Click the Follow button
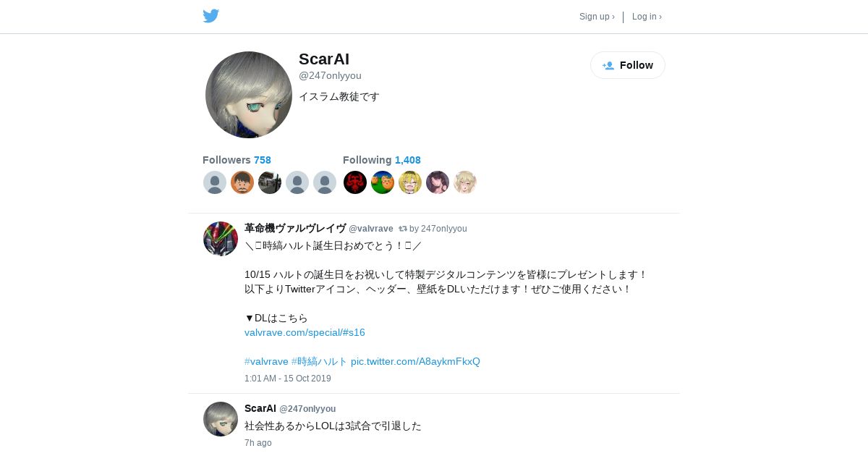 [628, 65]
